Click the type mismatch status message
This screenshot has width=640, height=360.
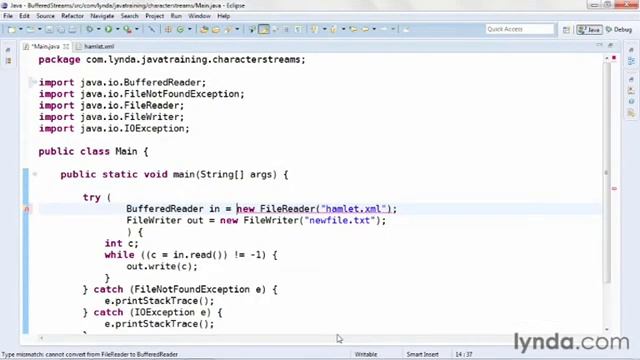point(90,354)
